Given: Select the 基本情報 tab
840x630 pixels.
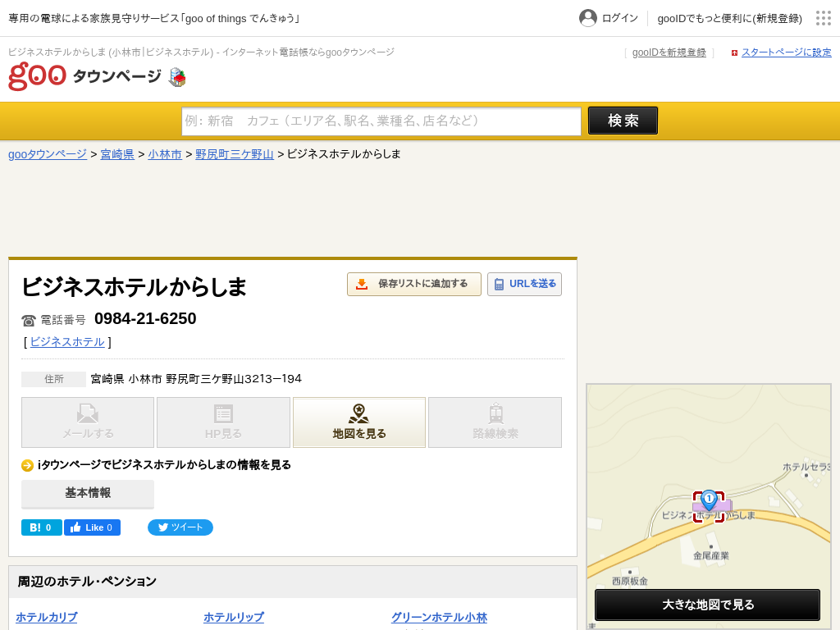Looking at the screenshot, I should tap(88, 493).
